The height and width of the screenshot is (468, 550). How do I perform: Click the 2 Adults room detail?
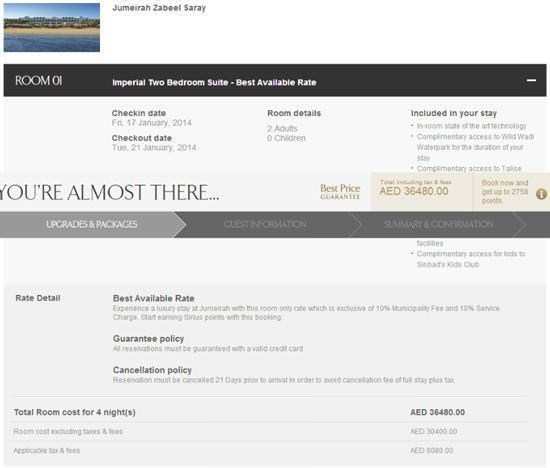[x=282, y=128]
